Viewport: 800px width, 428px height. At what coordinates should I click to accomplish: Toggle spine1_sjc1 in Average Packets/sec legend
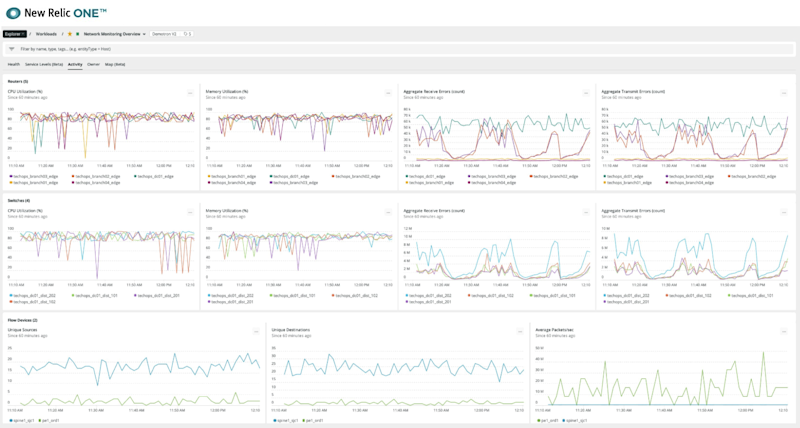[574, 421]
